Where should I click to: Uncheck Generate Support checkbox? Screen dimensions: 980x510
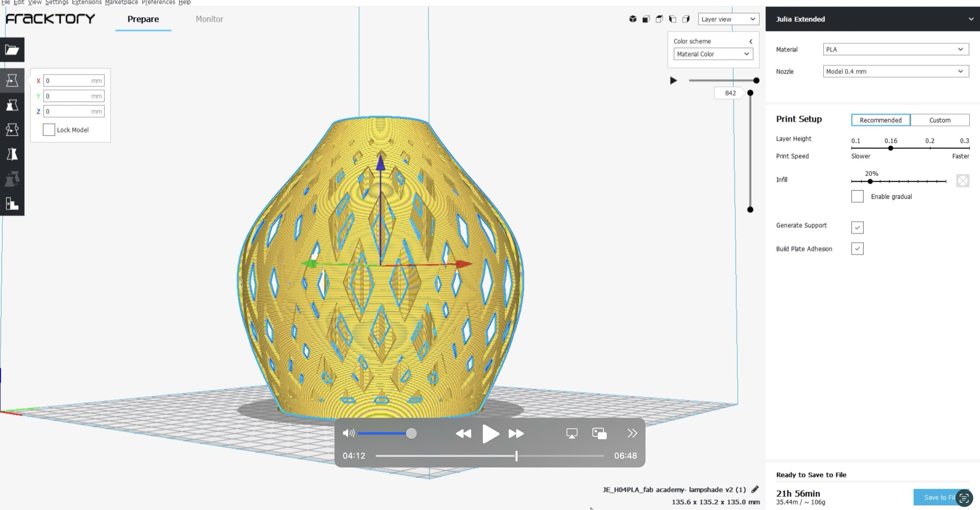pyautogui.click(x=857, y=227)
